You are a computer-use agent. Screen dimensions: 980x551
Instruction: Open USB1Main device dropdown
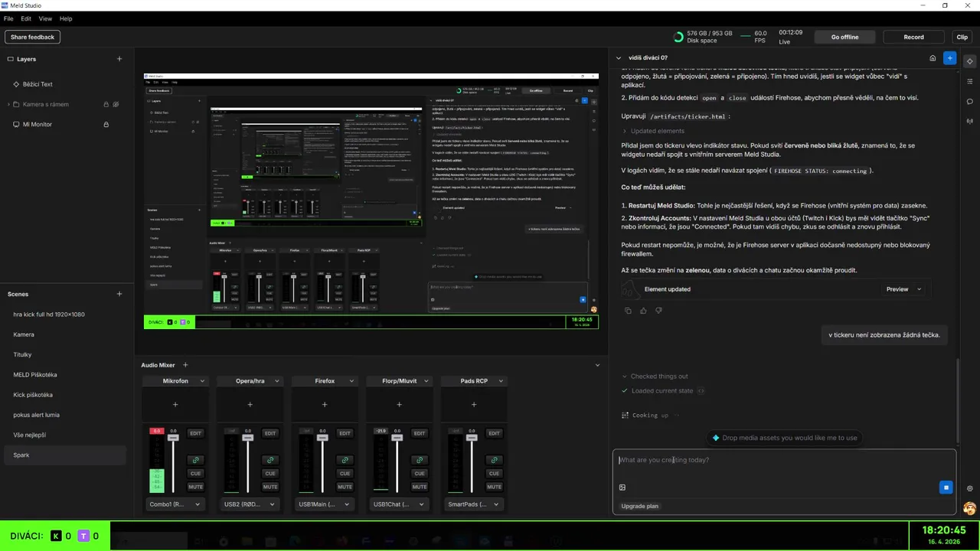point(325,504)
